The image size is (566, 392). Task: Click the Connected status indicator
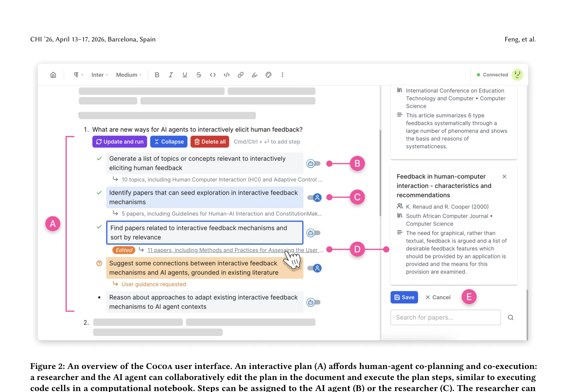(492, 75)
